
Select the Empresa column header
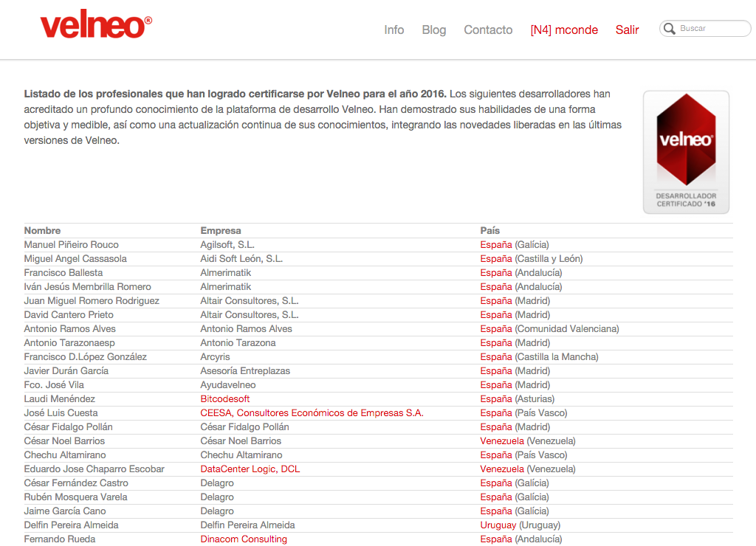coord(221,231)
